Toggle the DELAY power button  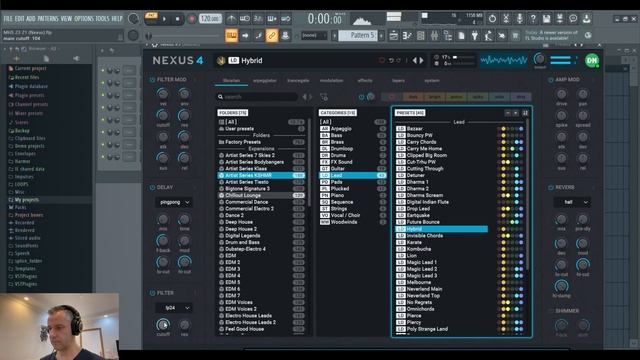coord(152,187)
